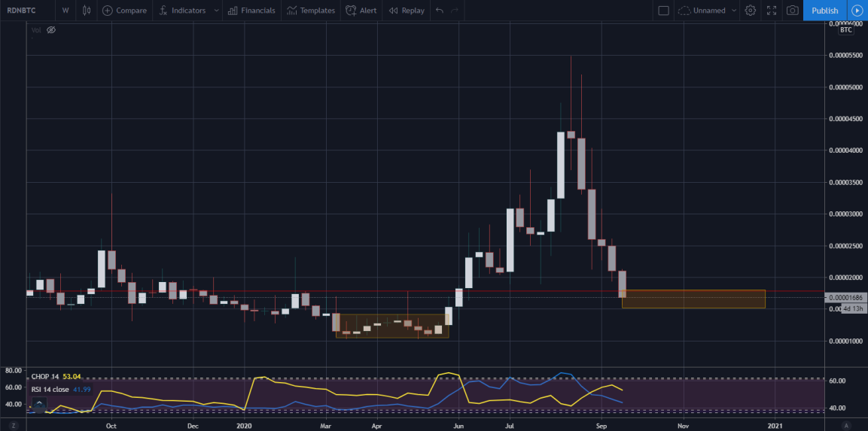Select the orange rectangle right of last candle
Image resolution: width=868 pixels, height=431 pixels.
pos(693,299)
